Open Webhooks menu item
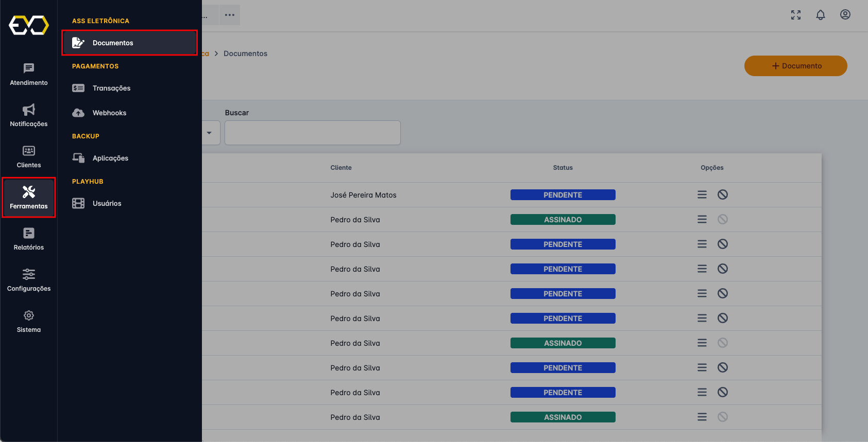 [x=109, y=113]
